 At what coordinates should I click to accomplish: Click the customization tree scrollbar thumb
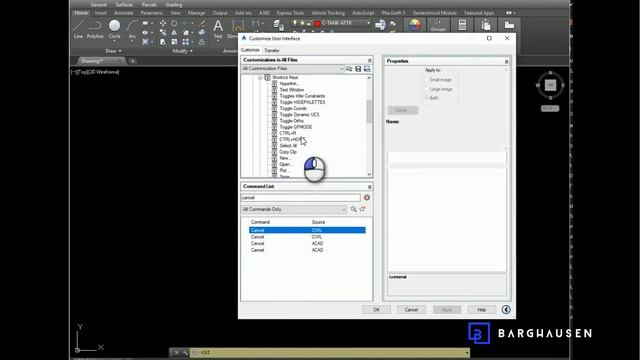[369, 111]
